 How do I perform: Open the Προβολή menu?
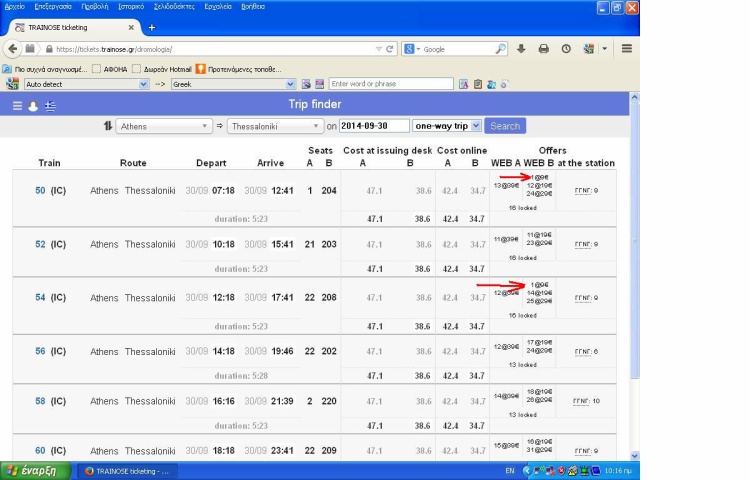[95, 7]
